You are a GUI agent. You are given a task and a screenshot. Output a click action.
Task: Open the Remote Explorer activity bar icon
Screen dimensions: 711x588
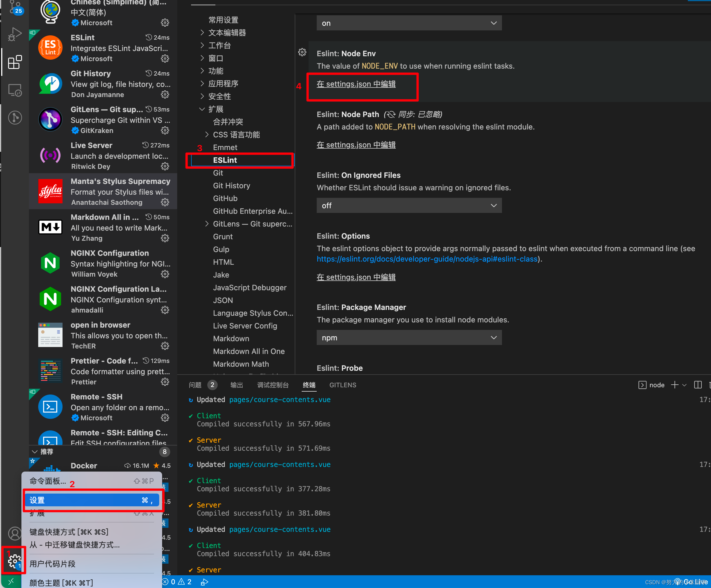pos(14,90)
